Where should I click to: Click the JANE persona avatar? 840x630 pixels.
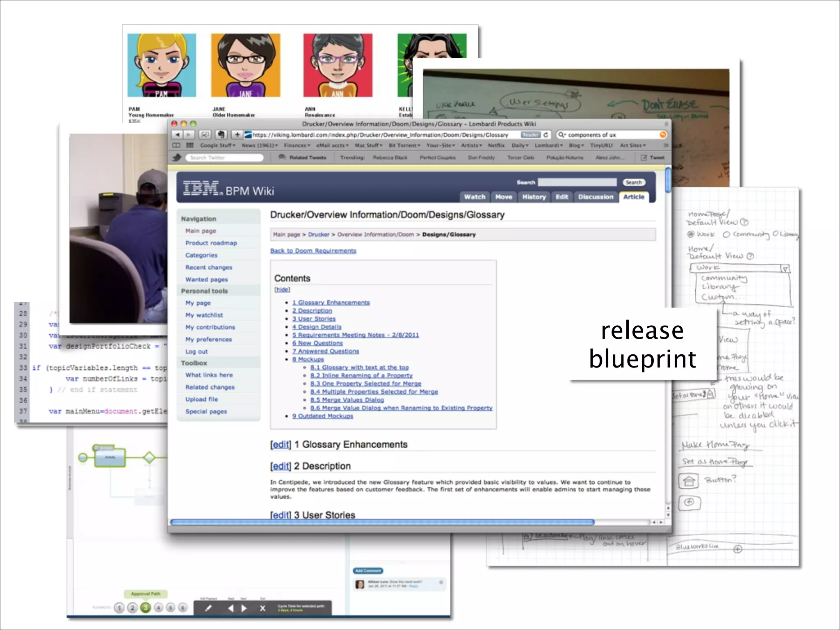click(246, 65)
